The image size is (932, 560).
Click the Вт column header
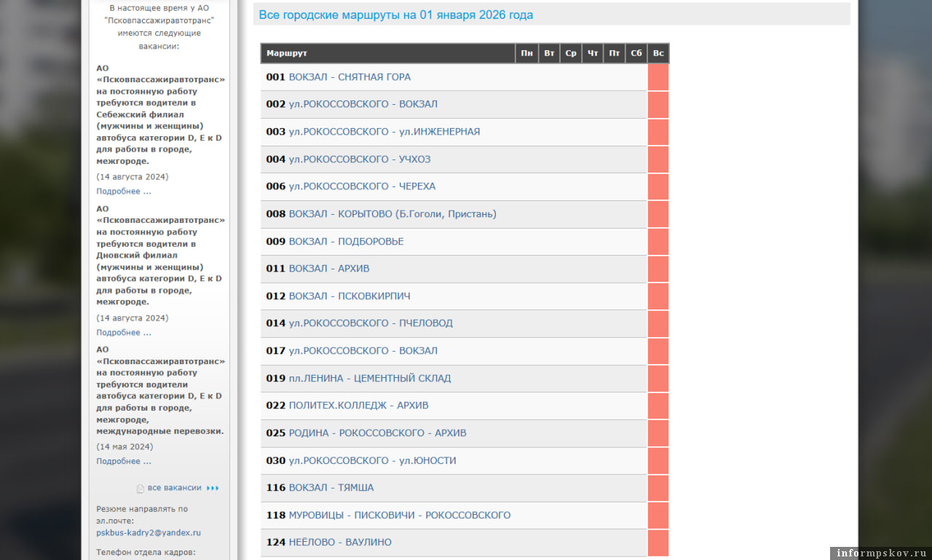pos(549,53)
